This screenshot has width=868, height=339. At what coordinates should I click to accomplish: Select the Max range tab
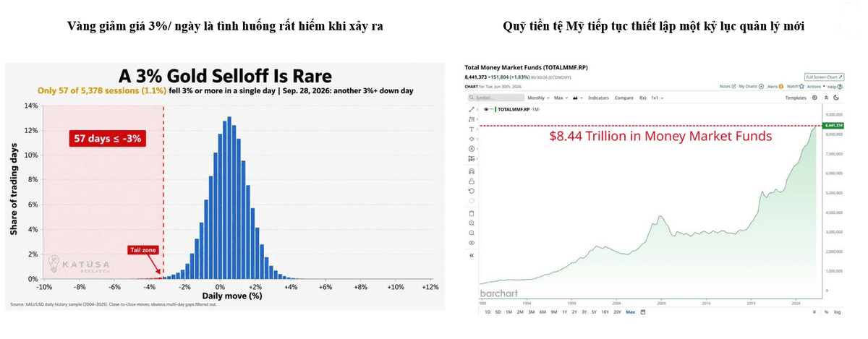(630, 312)
